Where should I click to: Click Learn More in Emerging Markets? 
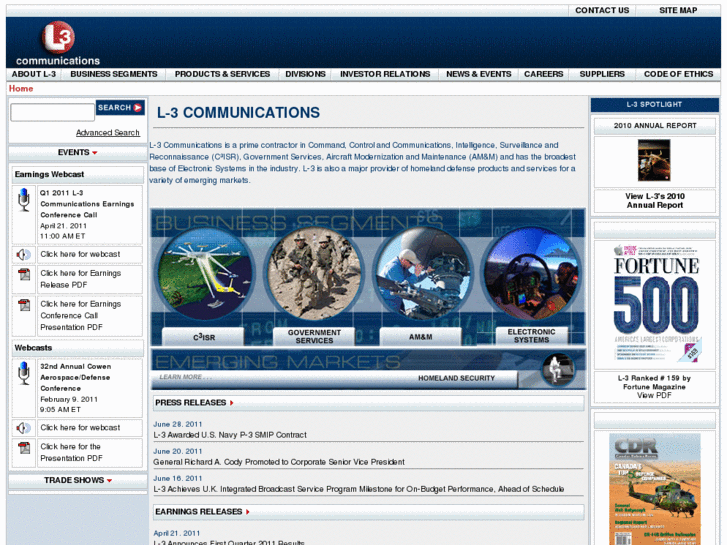click(185, 377)
